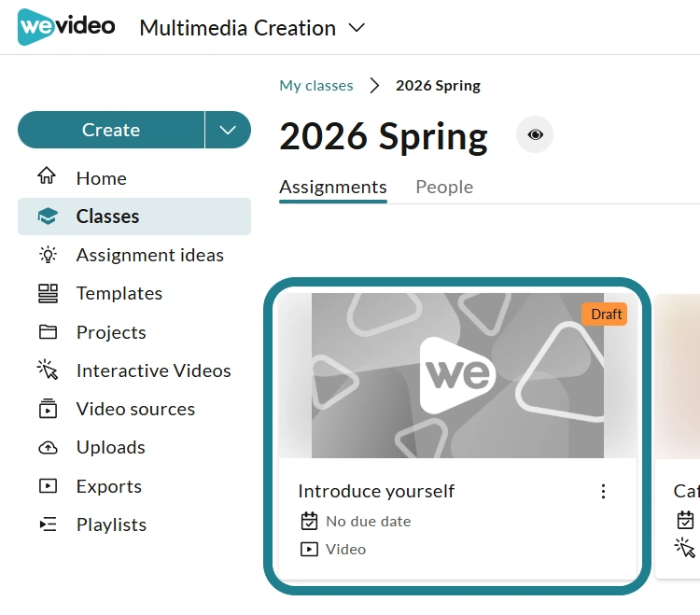The height and width of the screenshot is (615, 700).
Task: Open Assignment ideas lightbulb icon
Action: (x=48, y=255)
